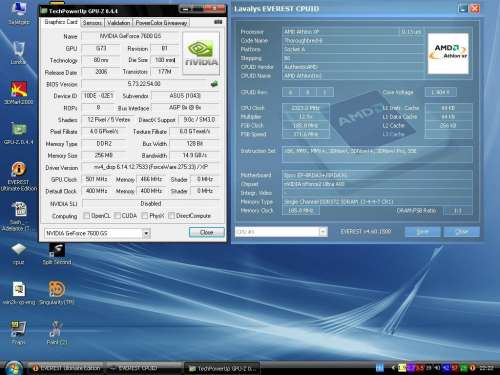Image resolution: width=500 pixels, height=375 pixels.
Task: Click the BIOS Version field
Action: click(145, 84)
